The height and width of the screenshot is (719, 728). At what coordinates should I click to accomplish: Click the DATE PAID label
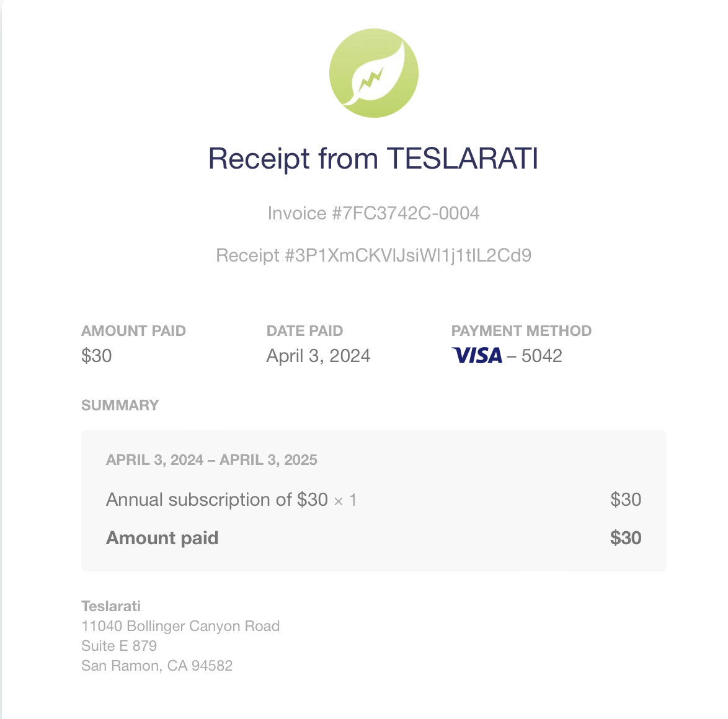[304, 331]
